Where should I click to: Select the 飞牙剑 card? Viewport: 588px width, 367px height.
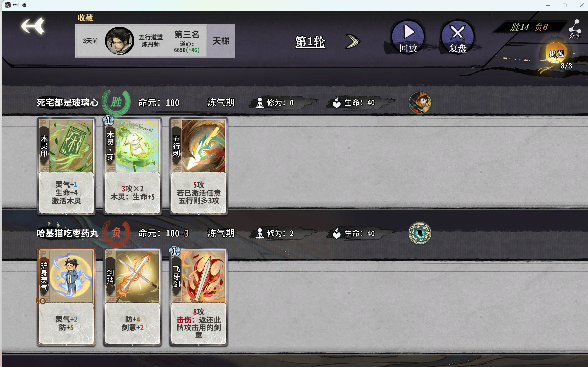point(199,297)
